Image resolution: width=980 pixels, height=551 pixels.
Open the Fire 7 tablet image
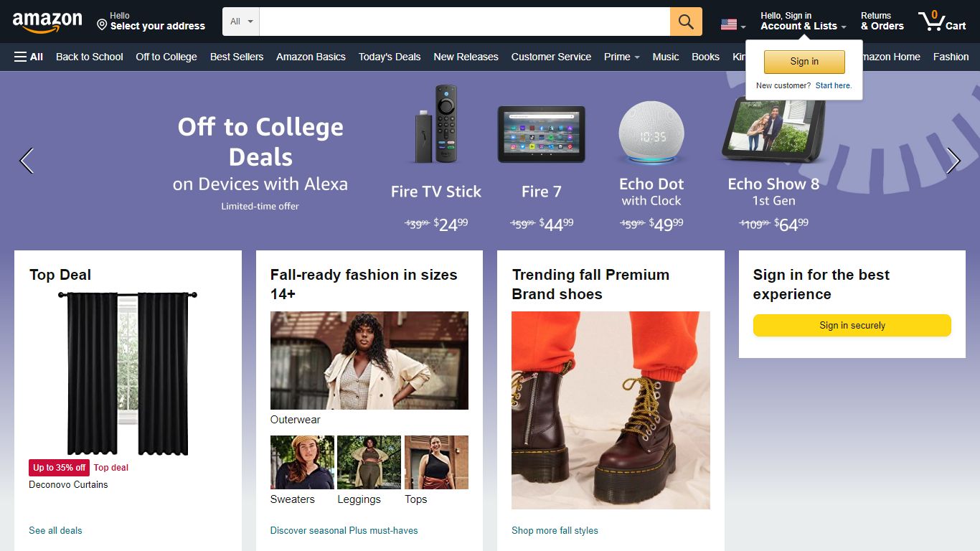pos(542,134)
